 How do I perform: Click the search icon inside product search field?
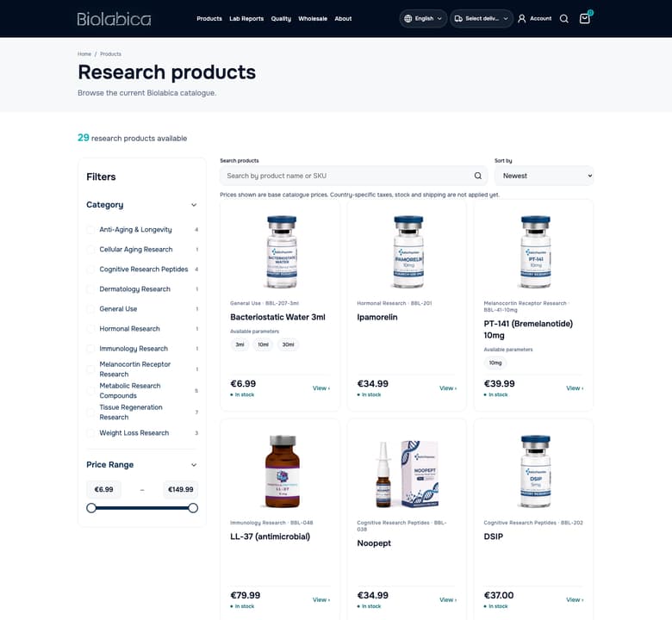coord(478,176)
